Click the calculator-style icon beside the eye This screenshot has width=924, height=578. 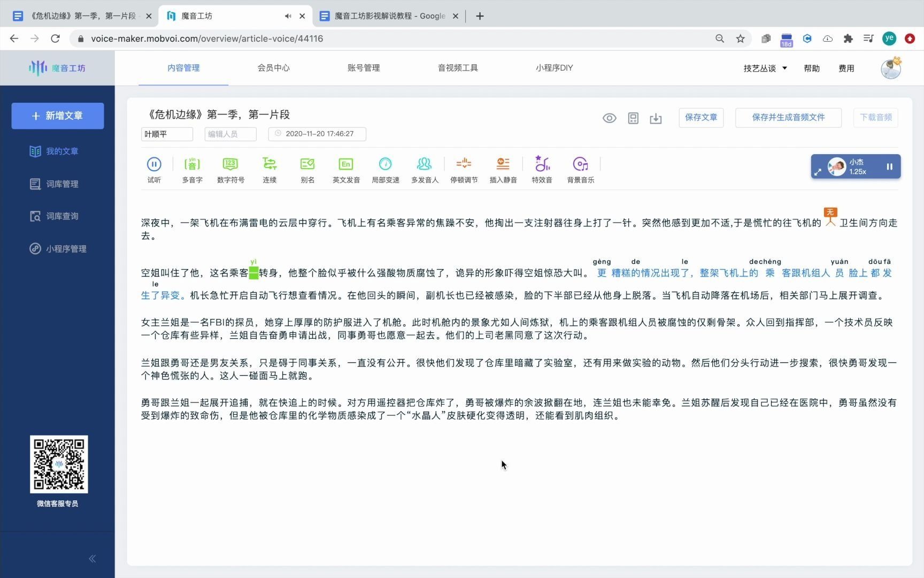(633, 118)
